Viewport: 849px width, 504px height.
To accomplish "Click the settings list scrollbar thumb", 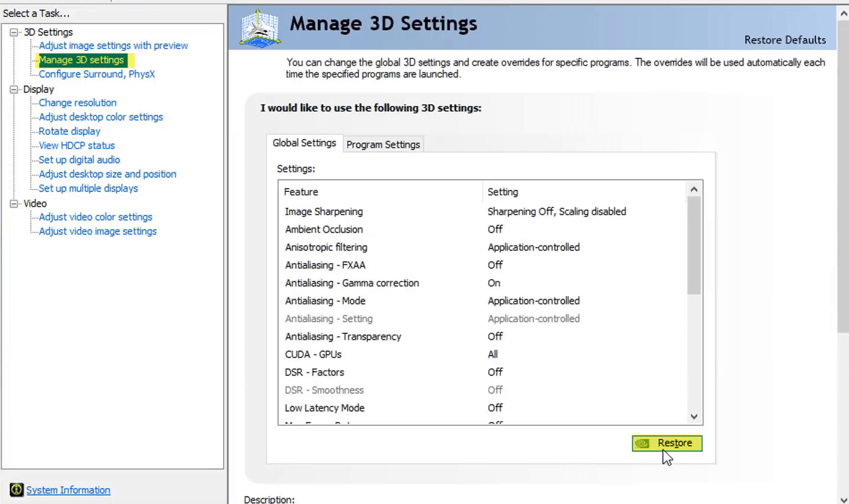I will pyautogui.click(x=694, y=246).
